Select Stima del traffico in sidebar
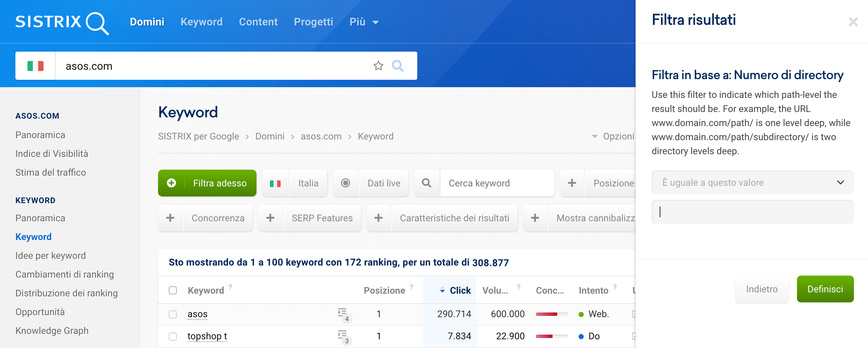 coord(51,173)
